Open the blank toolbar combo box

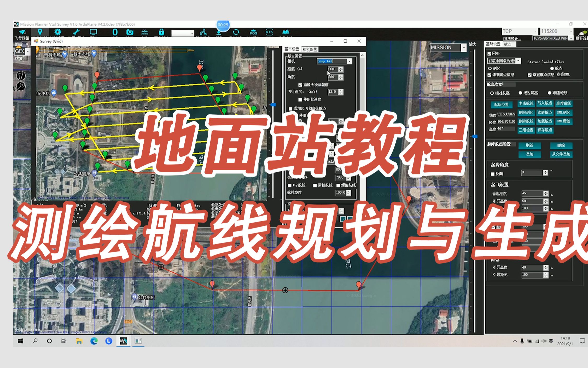click(x=183, y=33)
